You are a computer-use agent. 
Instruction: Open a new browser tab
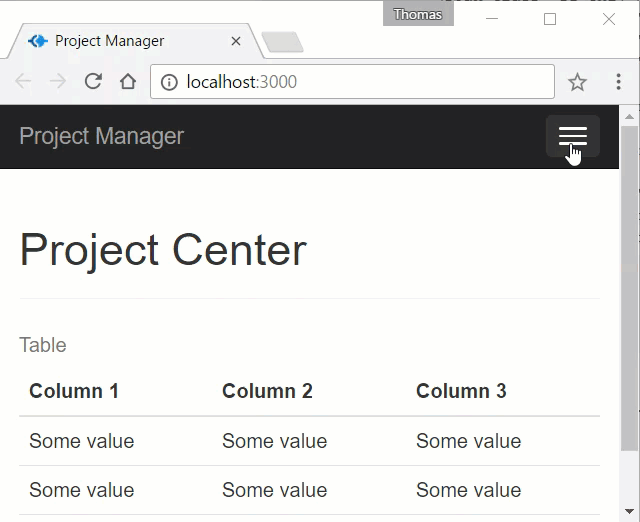pyautogui.click(x=282, y=42)
